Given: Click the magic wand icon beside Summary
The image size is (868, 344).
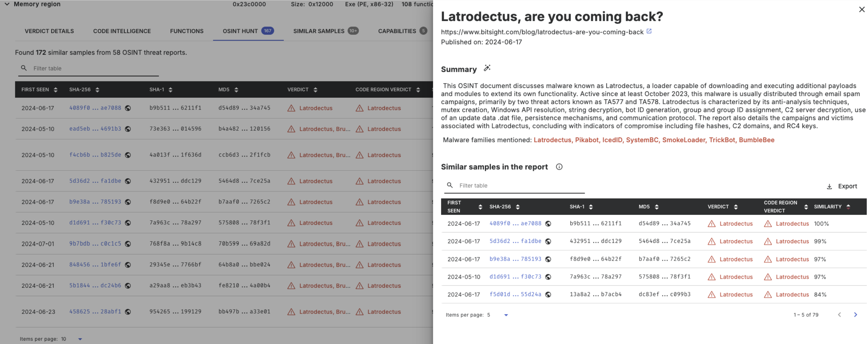Looking at the screenshot, I should (487, 68).
